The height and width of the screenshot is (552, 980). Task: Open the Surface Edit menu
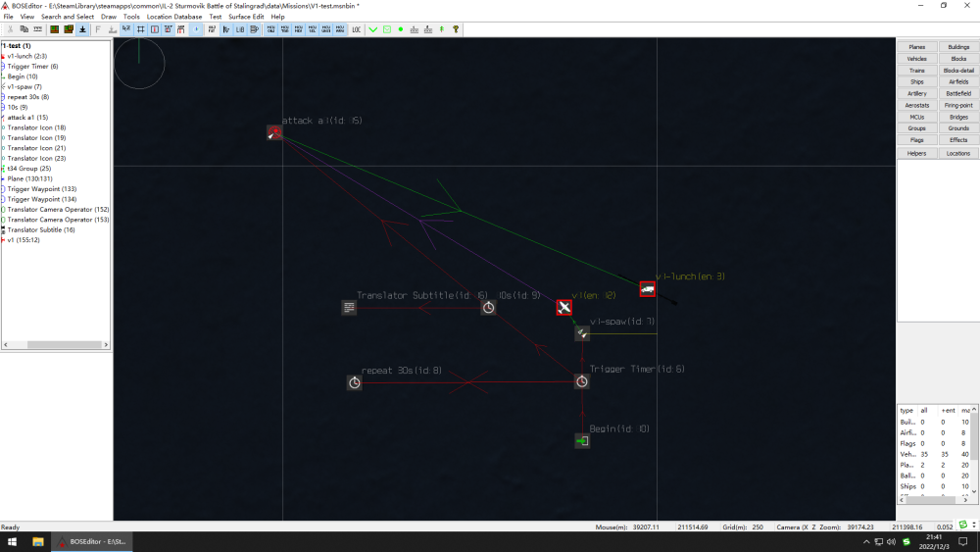pyautogui.click(x=246, y=17)
